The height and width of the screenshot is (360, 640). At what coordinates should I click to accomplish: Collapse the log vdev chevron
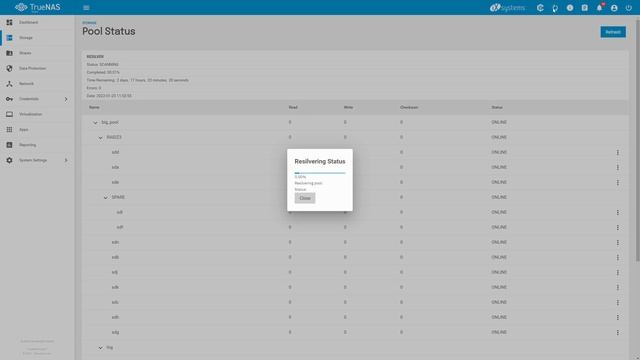click(100, 348)
